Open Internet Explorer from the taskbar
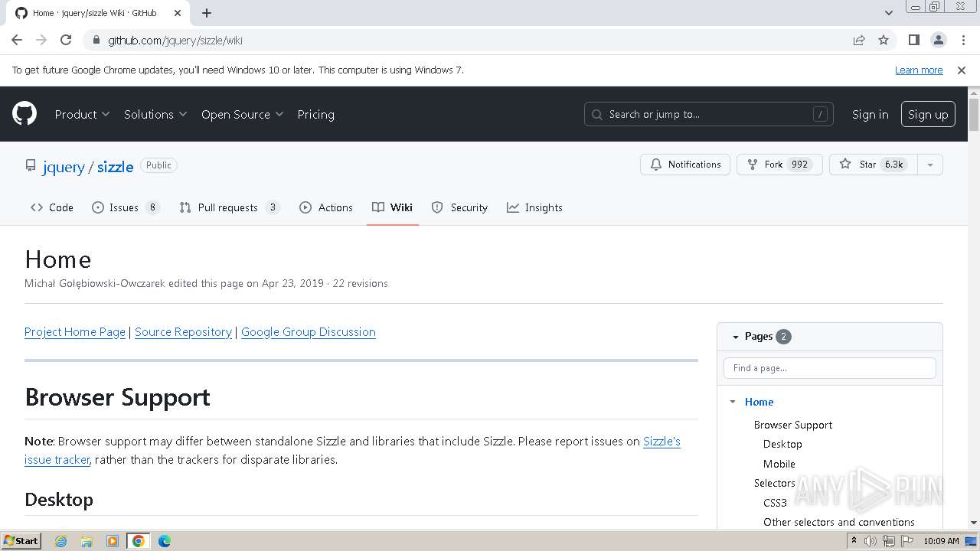The height and width of the screenshot is (551, 980). pyautogui.click(x=61, y=541)
